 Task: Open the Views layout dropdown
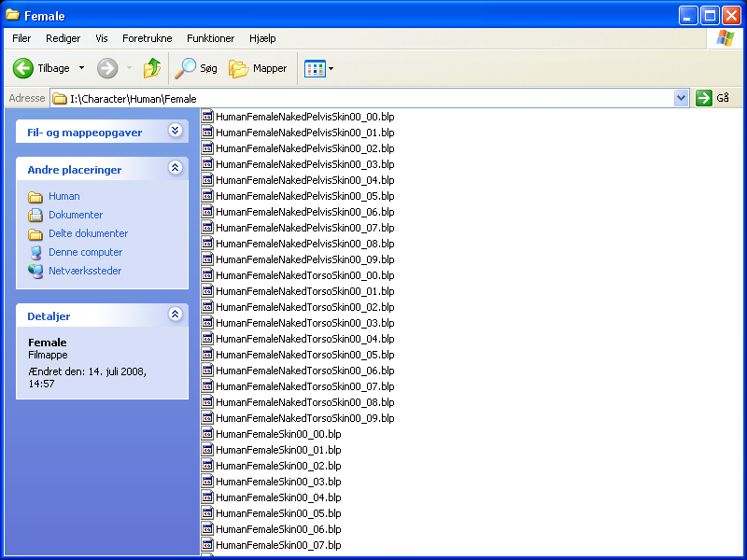(331, 68)
